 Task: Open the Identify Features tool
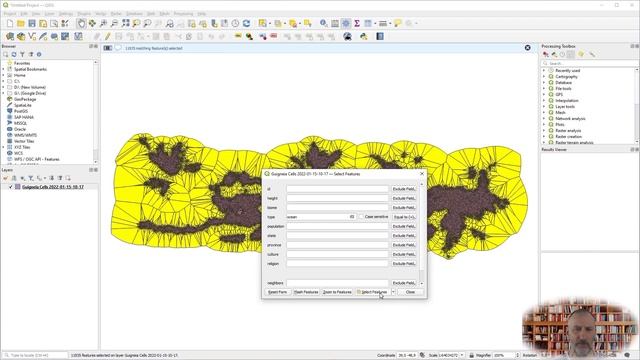[323, 24]
